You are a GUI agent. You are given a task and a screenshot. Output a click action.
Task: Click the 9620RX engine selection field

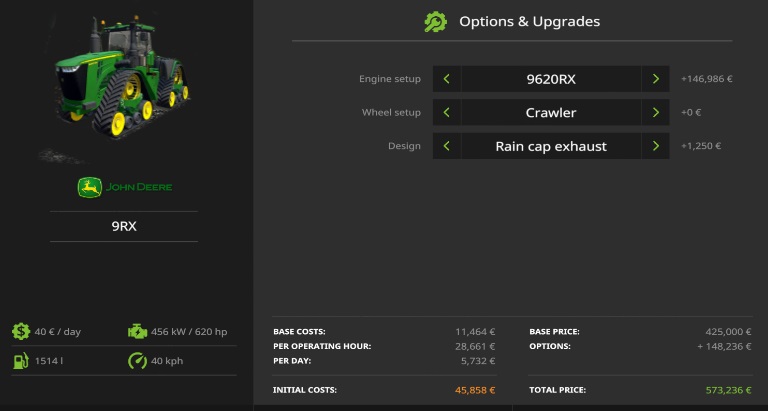tap(550, 79)
